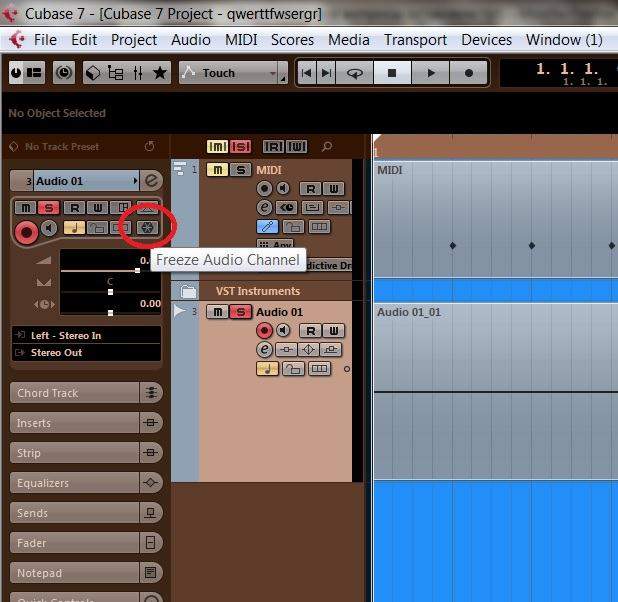Open Edit Channel Settings for Audio 01 in Inspector
The height and width of the screenshot is (602, 618).
[x=151, y=181]
